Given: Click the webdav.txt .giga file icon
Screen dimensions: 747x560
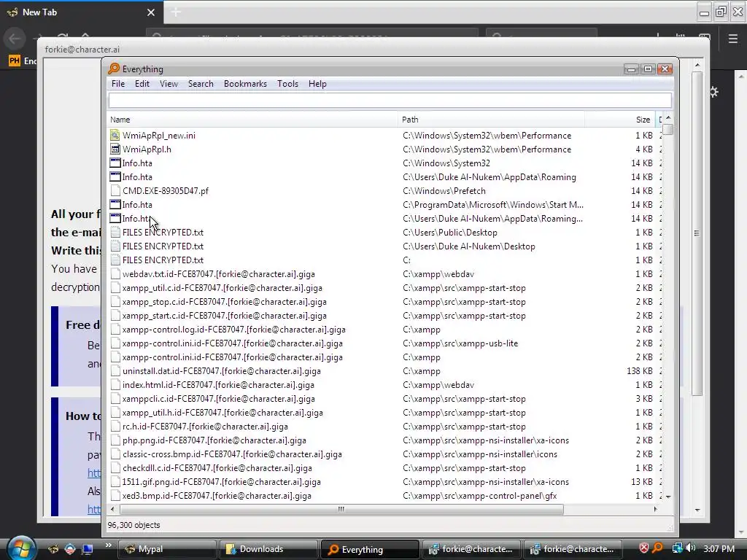Looking at the screenshot, I should [115, 274].
